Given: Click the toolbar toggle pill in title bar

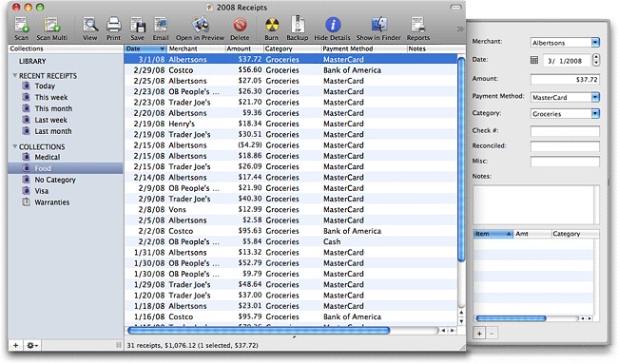Looking at the screenshot, I should point(455,8).
